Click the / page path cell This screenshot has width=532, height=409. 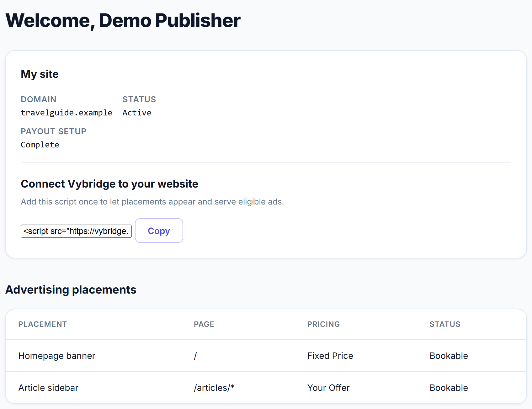coord(195,356)
